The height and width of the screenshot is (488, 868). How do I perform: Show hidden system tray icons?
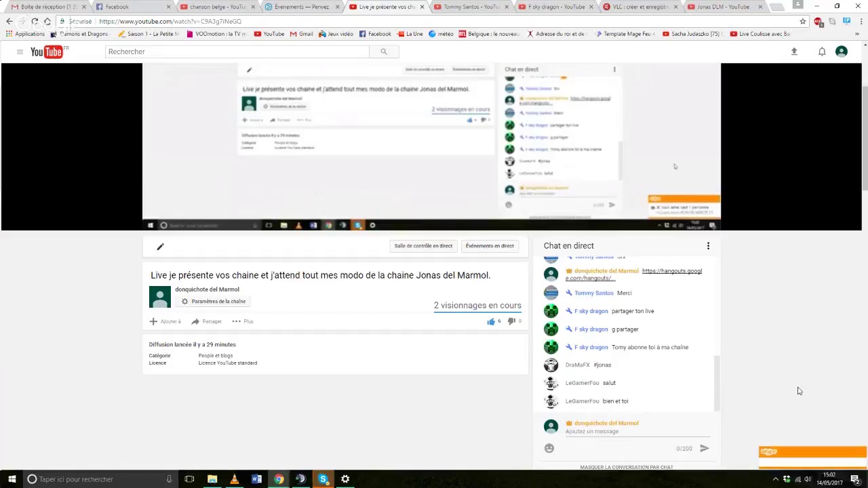[775, 479]
